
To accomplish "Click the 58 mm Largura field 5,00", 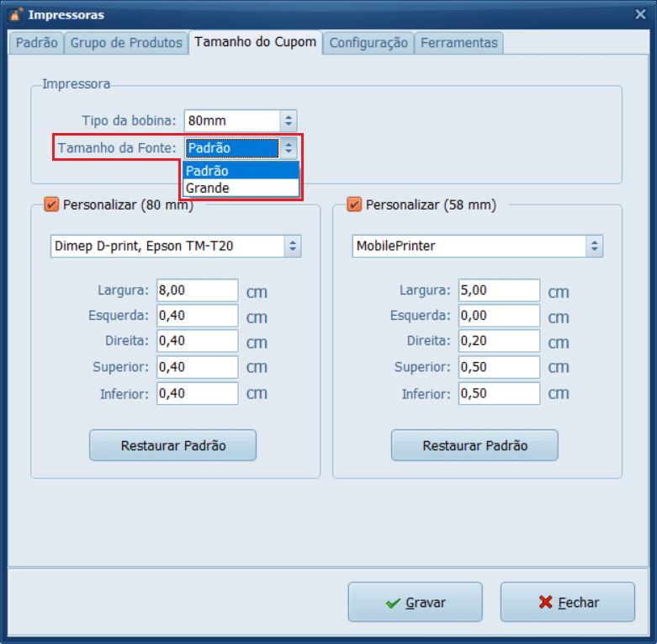I will point(499,290).
